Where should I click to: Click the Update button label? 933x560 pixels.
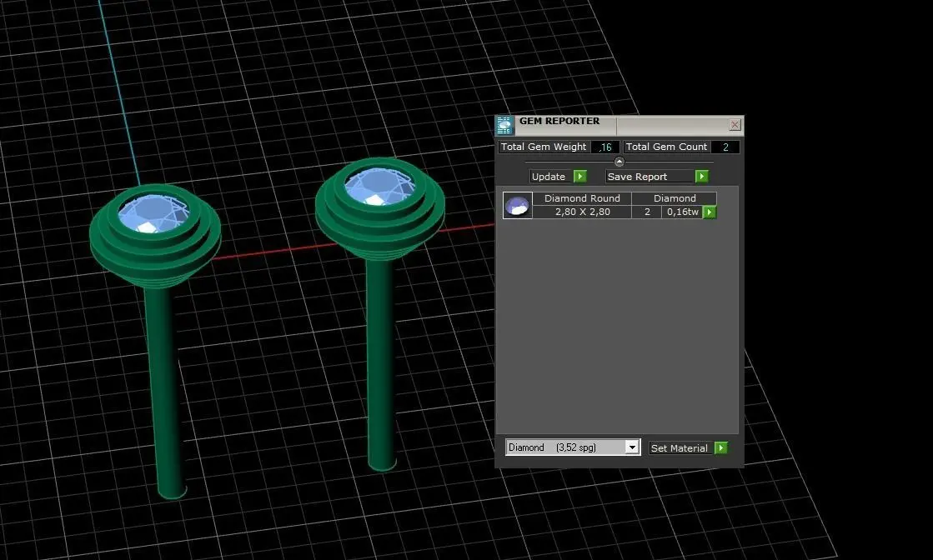coord(548,177)
